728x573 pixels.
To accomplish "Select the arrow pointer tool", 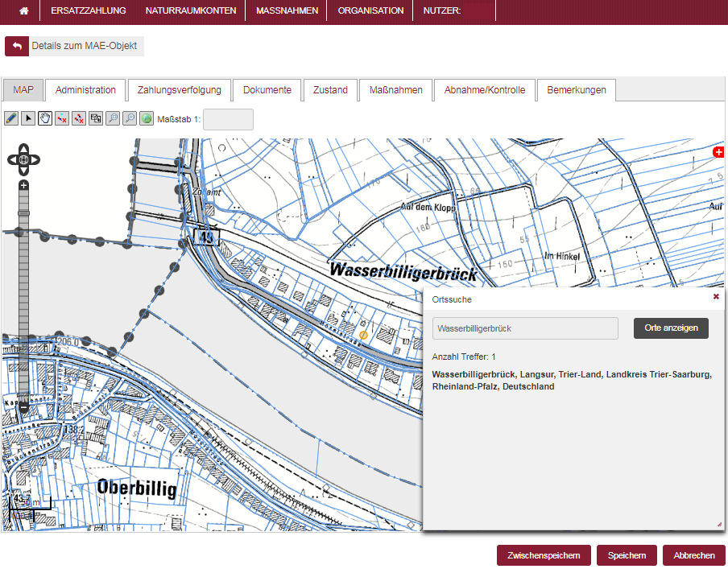I will (x=28, y=118).
